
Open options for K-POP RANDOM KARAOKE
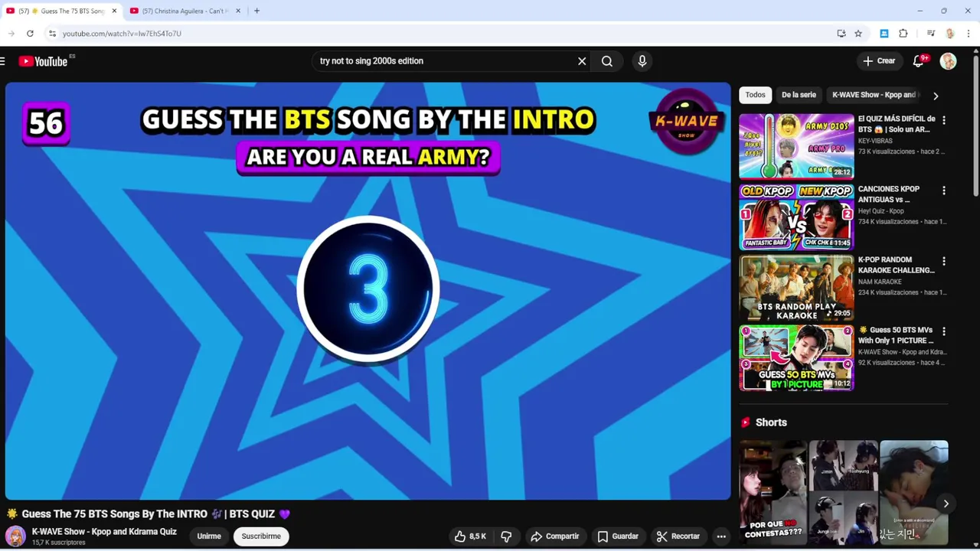(x=943, y=261)
